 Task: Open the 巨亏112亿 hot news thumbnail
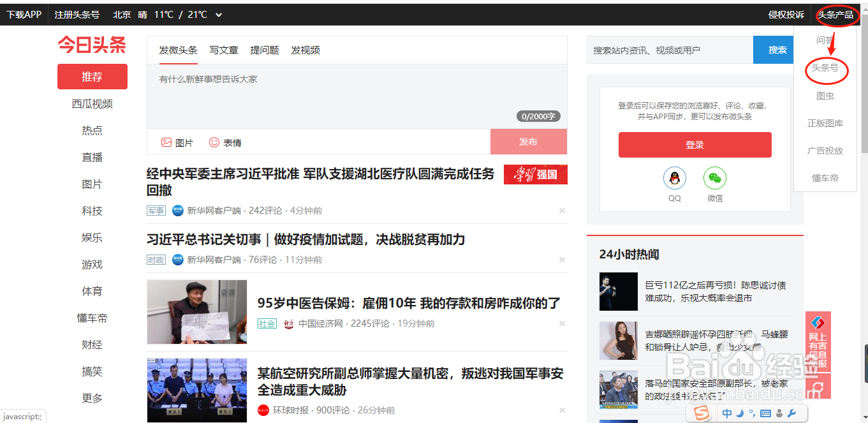619,292
